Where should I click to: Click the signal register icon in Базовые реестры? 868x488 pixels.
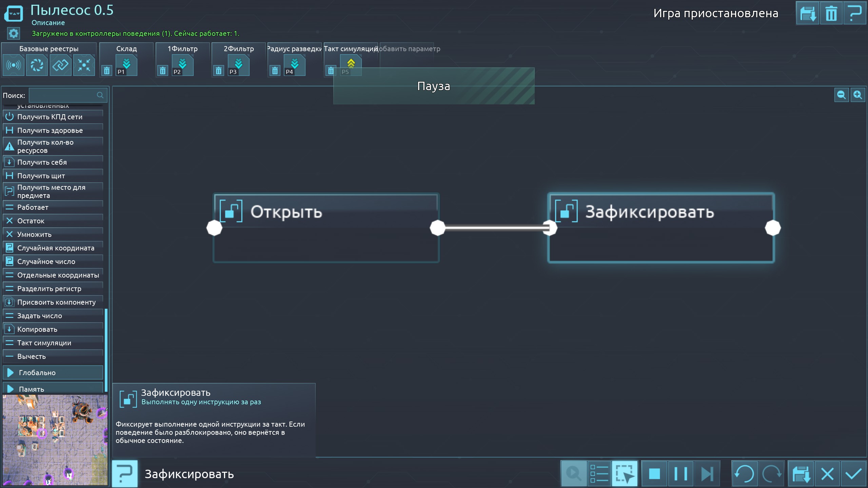coord(14,65)
